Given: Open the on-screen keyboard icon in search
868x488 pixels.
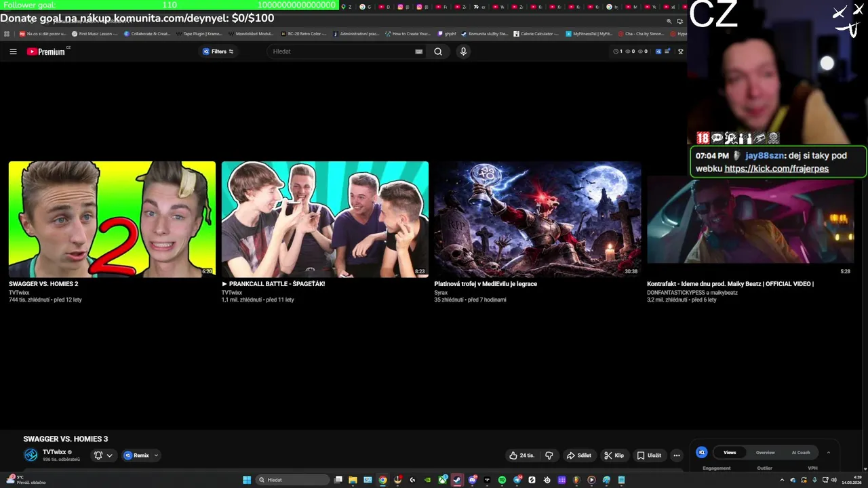Looking at the screenshot, I should coord(418,52).
